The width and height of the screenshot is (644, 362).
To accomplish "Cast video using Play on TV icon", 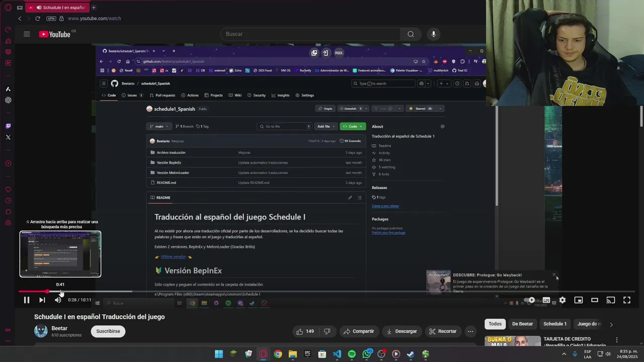I will [x=611, y=300].
